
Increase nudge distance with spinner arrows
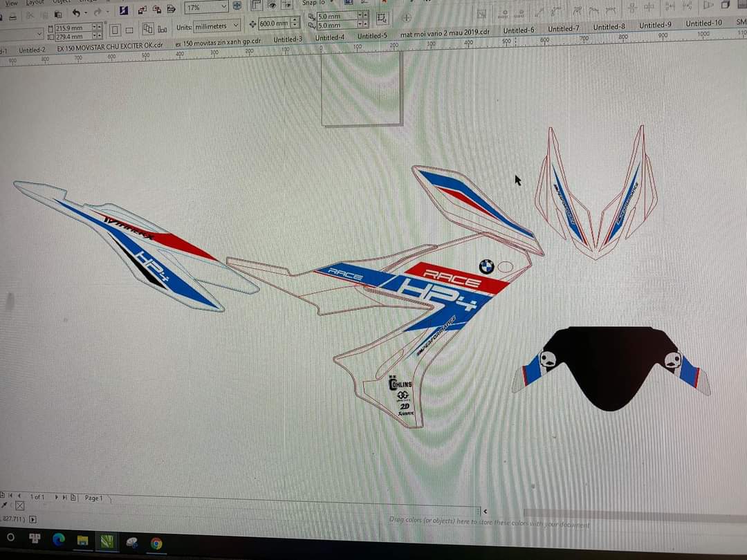[x=295, y=19]
